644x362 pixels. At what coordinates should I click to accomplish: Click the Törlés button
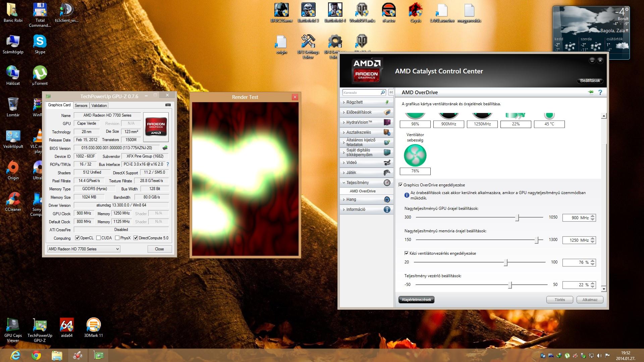tap(559, 300)
